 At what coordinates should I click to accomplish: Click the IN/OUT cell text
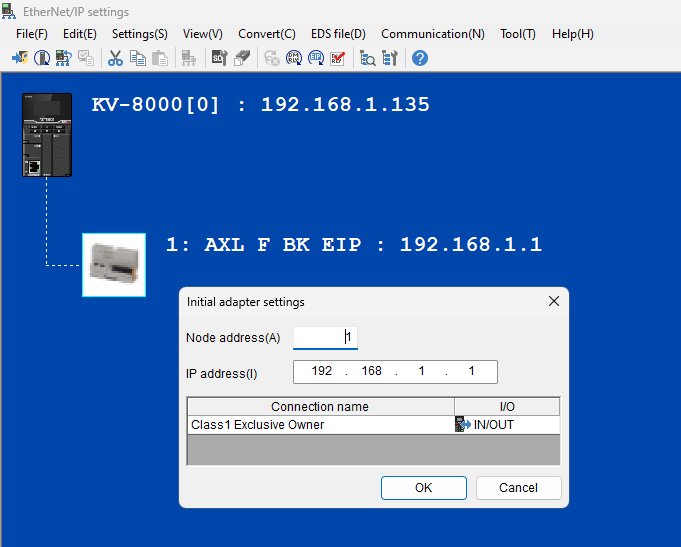494,424
